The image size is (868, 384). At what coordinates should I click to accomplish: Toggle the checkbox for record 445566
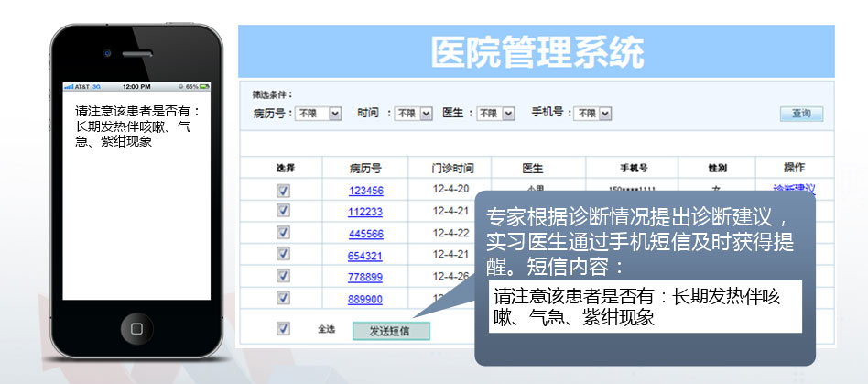pyautogui.click(x=283, y=233)
